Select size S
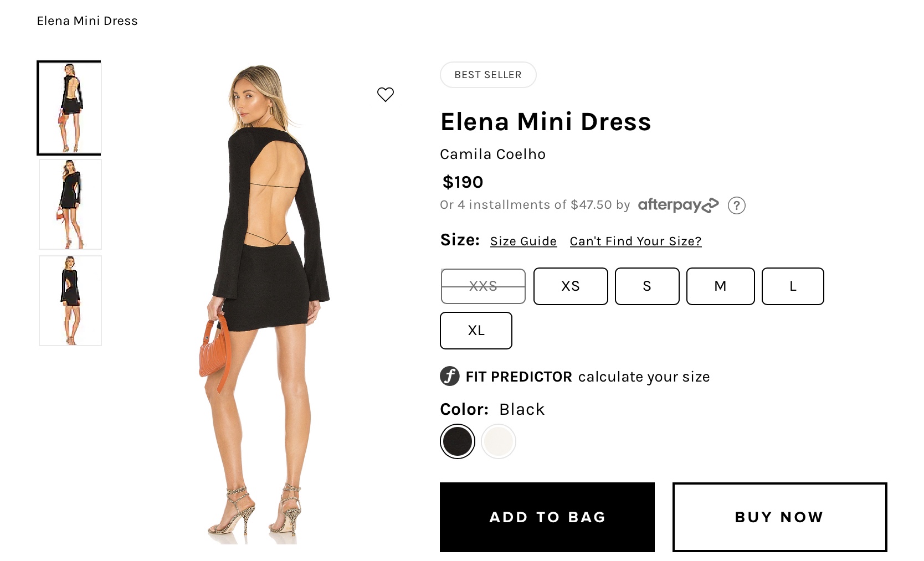Viewport: 924px width, 561px height. (x=647, y=286)
